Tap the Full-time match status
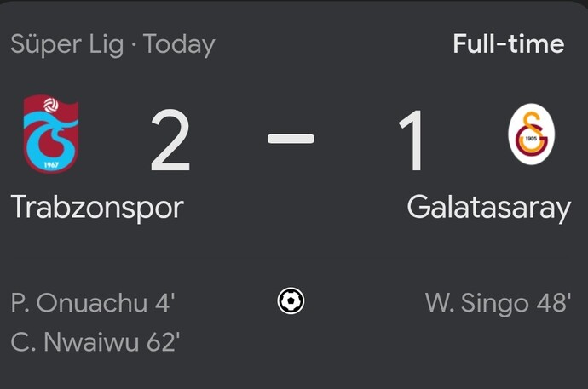This screenshot has width=588, height=389. coord(509,43)
